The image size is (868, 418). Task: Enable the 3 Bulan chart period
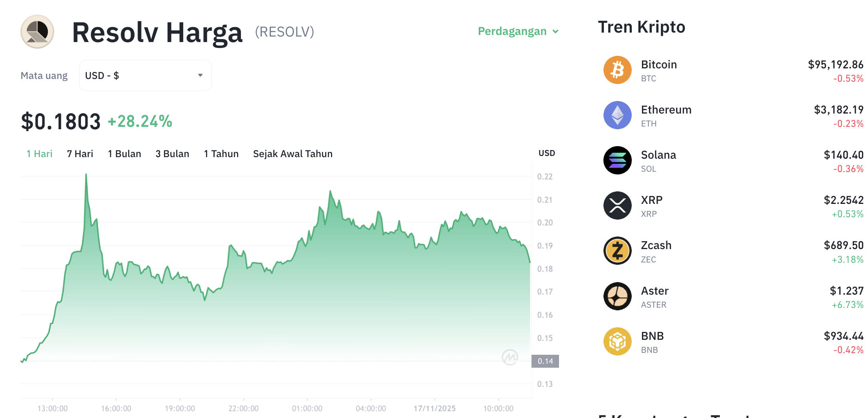coord(172,154)
